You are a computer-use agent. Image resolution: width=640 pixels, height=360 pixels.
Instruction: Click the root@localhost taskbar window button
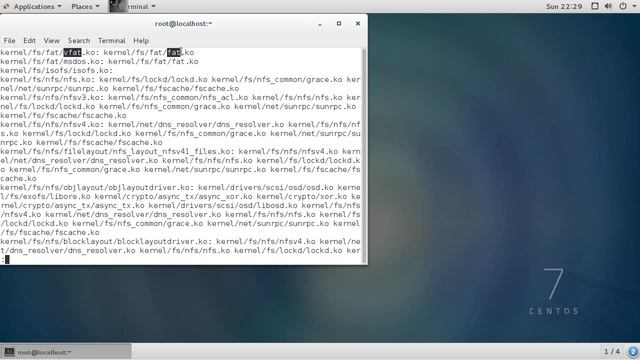click(66, 352)
